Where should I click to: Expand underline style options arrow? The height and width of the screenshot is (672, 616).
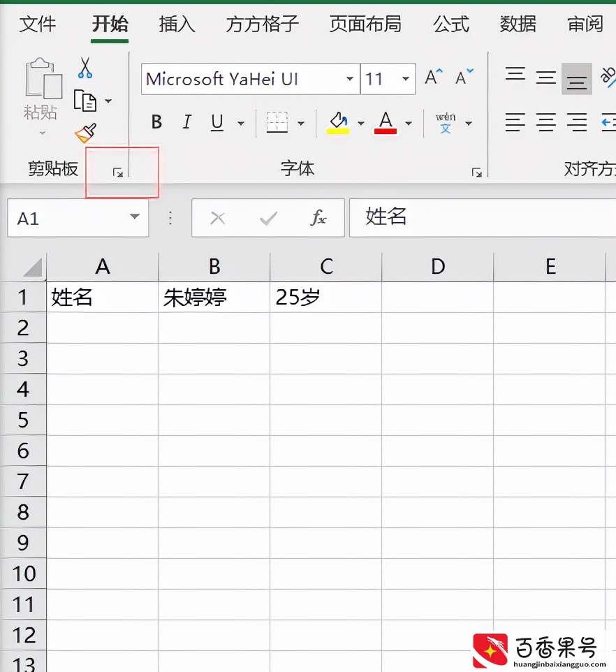coord(241,124)
